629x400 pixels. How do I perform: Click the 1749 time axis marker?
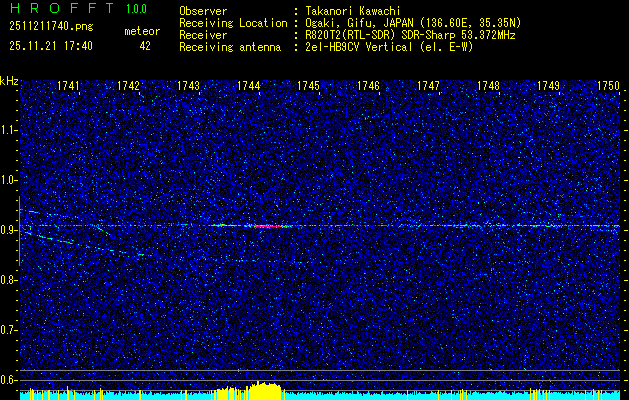(x=548, y=85)
